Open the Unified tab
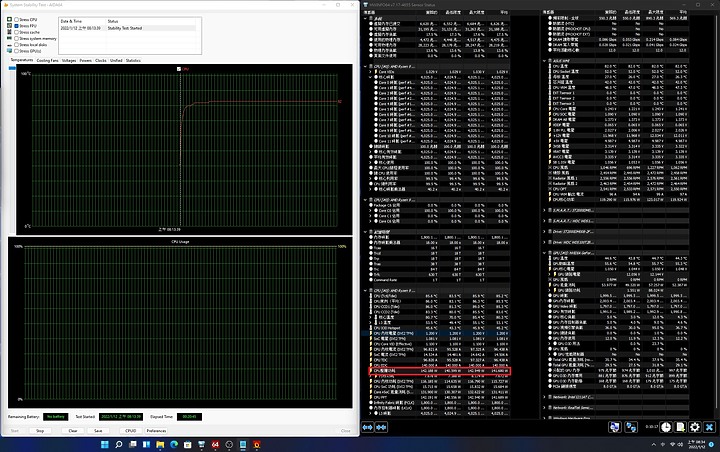 coord(116,60)
